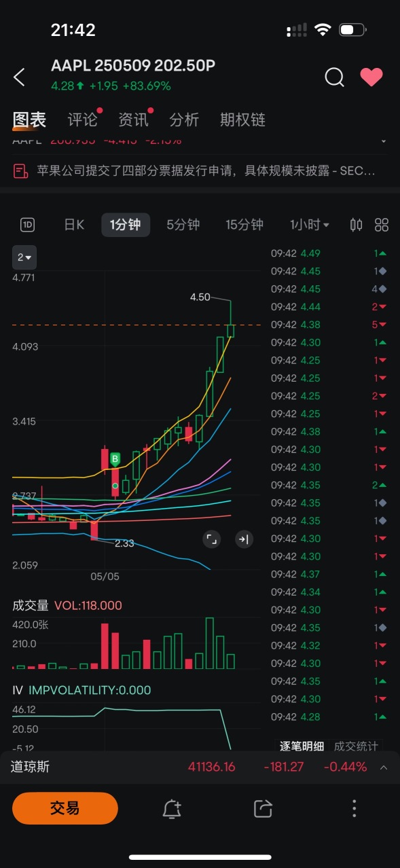Select the 1分钟 interval
The width and height of the screenshot is (400, 868).
[x=126, y=225]
